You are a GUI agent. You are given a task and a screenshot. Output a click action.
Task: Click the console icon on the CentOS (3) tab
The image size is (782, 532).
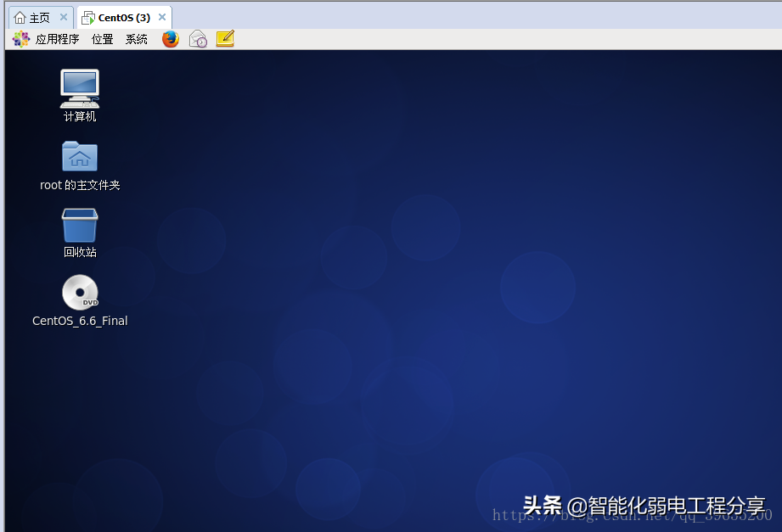(x=87, y=16)
